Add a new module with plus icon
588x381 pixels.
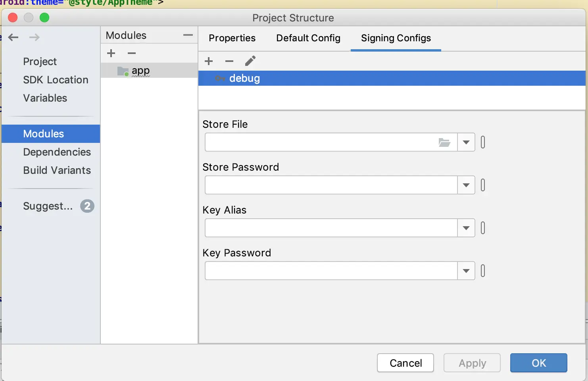(111, 53)
